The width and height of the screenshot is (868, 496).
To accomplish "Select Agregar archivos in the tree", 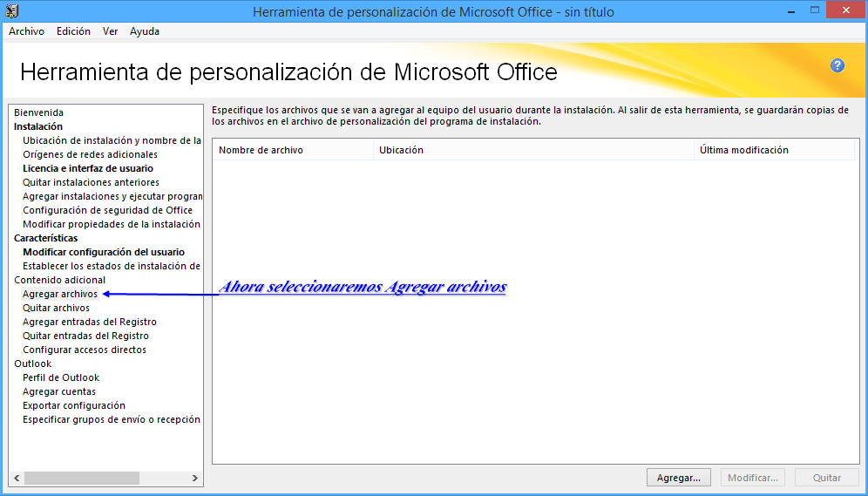I will pyautogui.click(x=60, y=294).
